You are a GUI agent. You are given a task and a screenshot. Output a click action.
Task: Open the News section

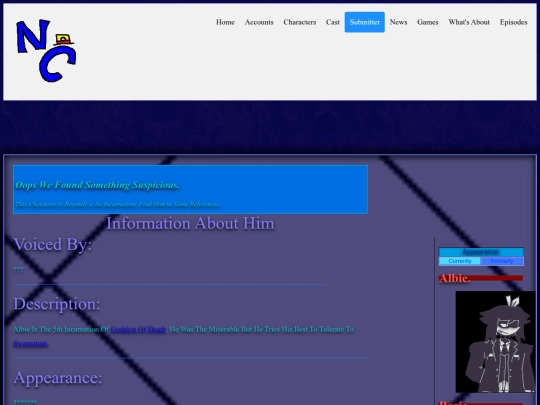[398, 22]
